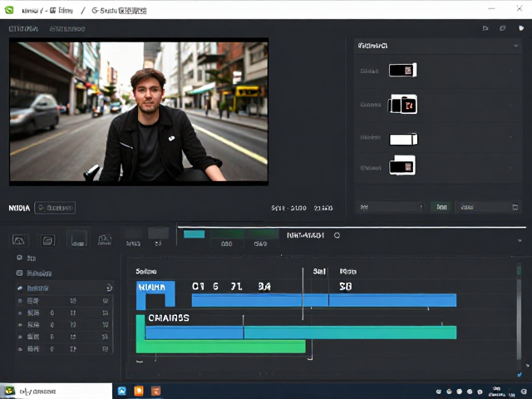Viewport: 532px width, 399px height.
Task: Toggle the third white switch in the right panel
Action: (403, 139)
